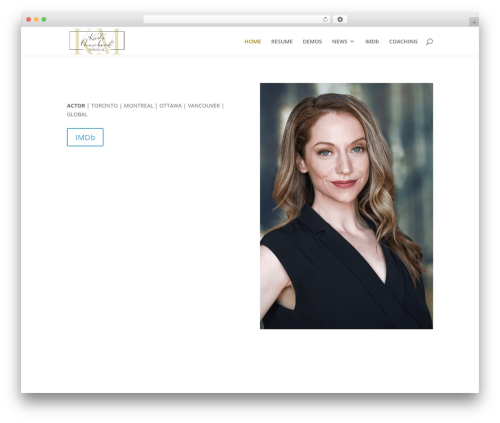
Task: Reload the page with the refresh icon
Action: coord(325,19)
